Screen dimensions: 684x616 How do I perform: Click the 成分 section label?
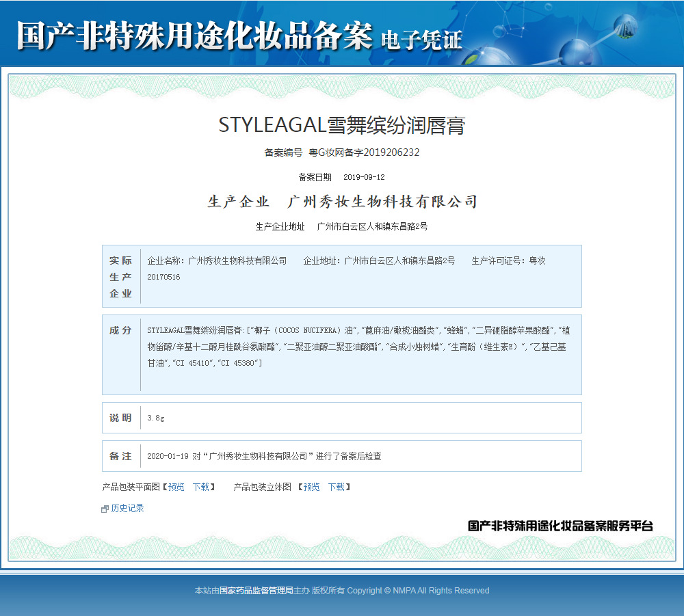[x=121, y=330]
